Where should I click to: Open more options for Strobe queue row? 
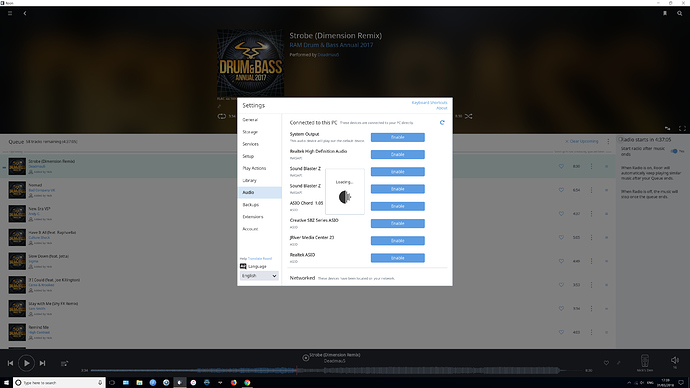(591, 166)
